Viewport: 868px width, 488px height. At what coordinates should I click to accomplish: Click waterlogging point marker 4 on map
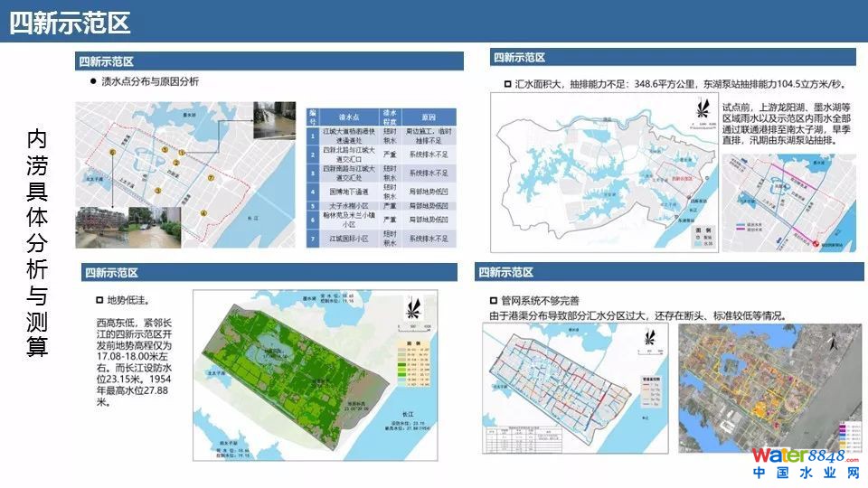203,213
